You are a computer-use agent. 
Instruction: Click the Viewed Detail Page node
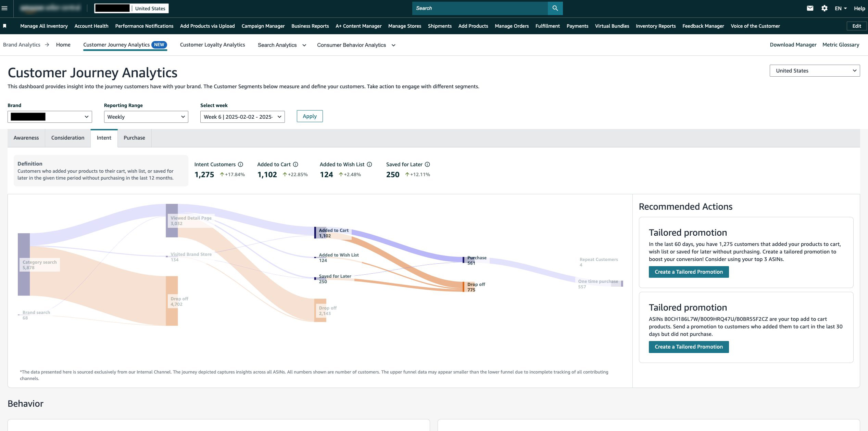(172, 221)
